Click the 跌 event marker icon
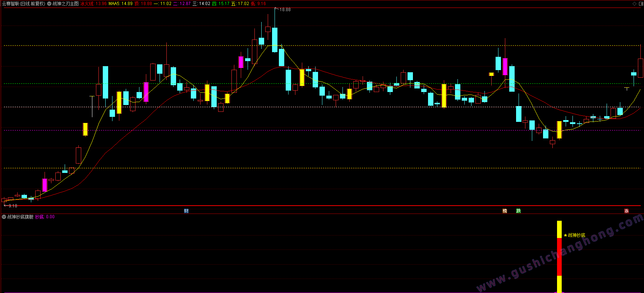The width and height of the screenshot is (644, 293). 519,211
